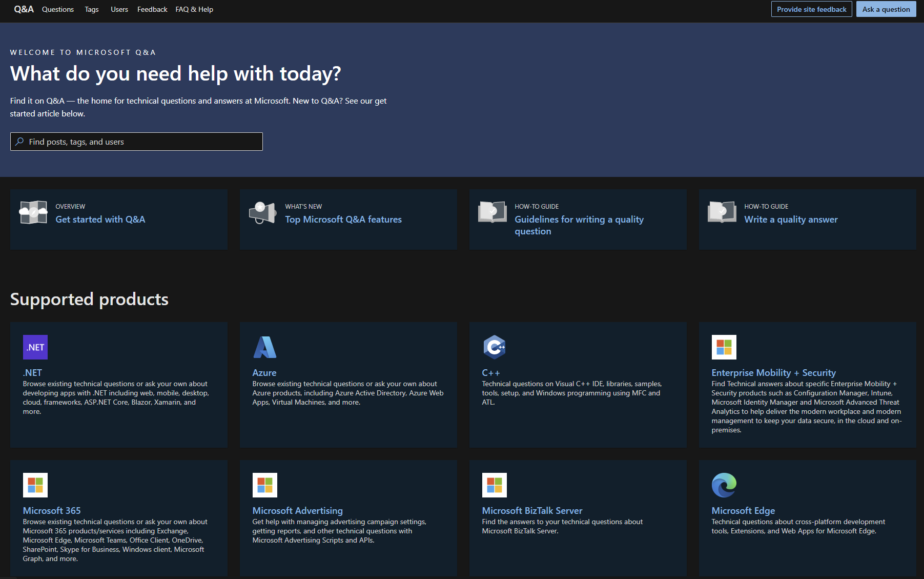924x579 pixels.
Task: Open Guidelines for writing a quality question
Action: 579,225
